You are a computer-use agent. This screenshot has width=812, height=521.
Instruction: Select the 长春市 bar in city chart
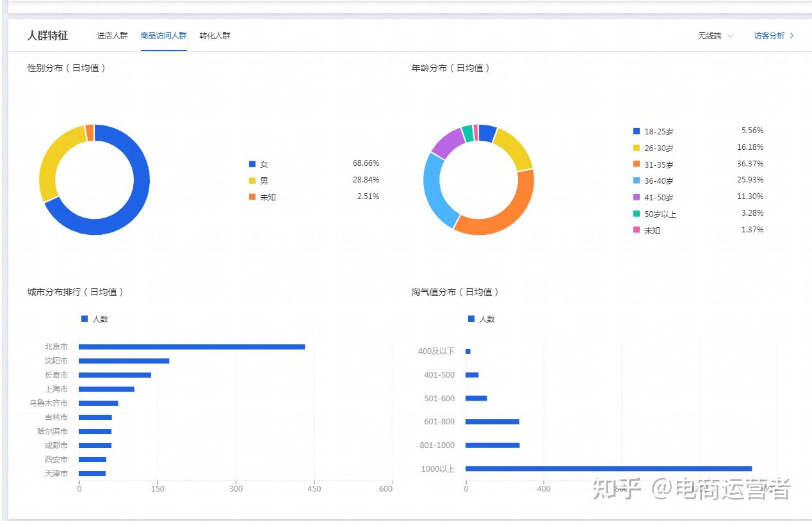(115, 375)
